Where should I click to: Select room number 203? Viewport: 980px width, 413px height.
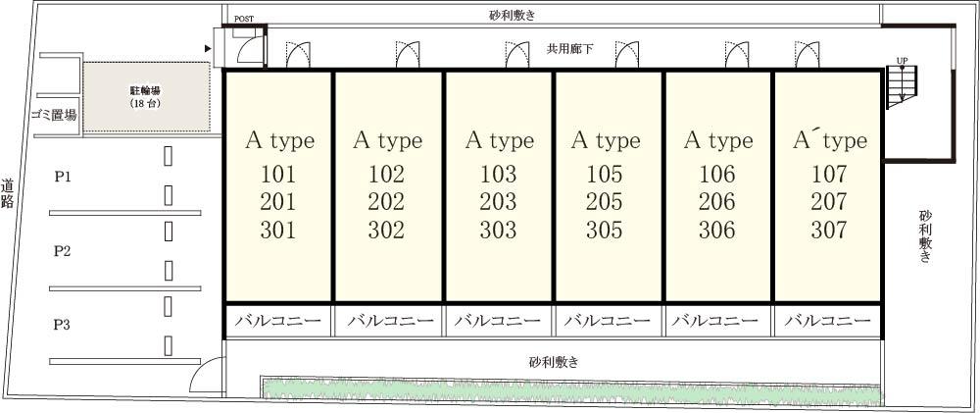pos(499,202)
